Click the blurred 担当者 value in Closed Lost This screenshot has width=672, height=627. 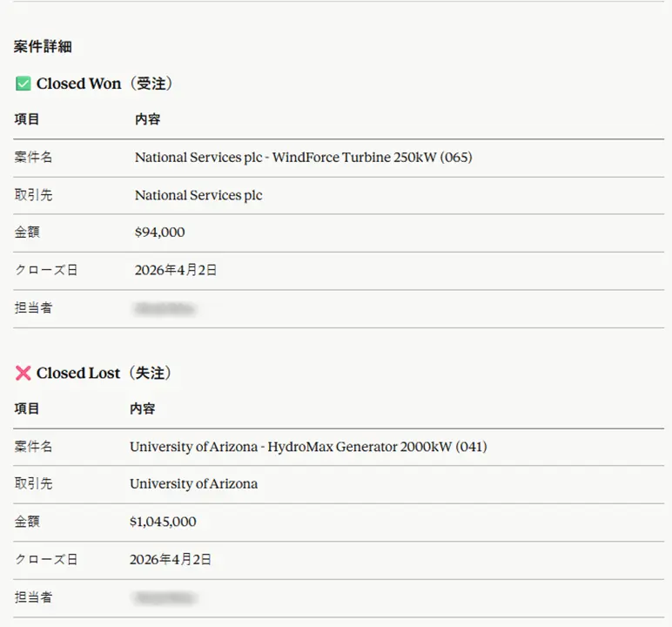click(165, 598)
